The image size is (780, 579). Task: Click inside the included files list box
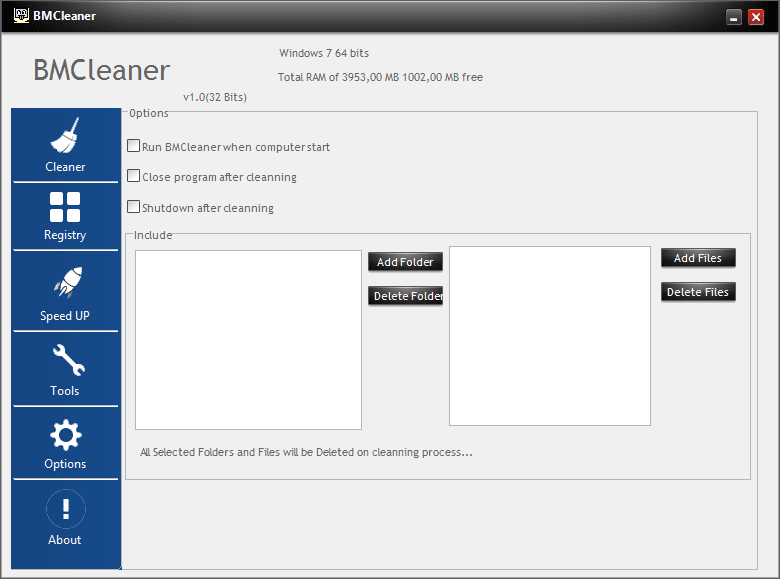(x=550, y=336)
